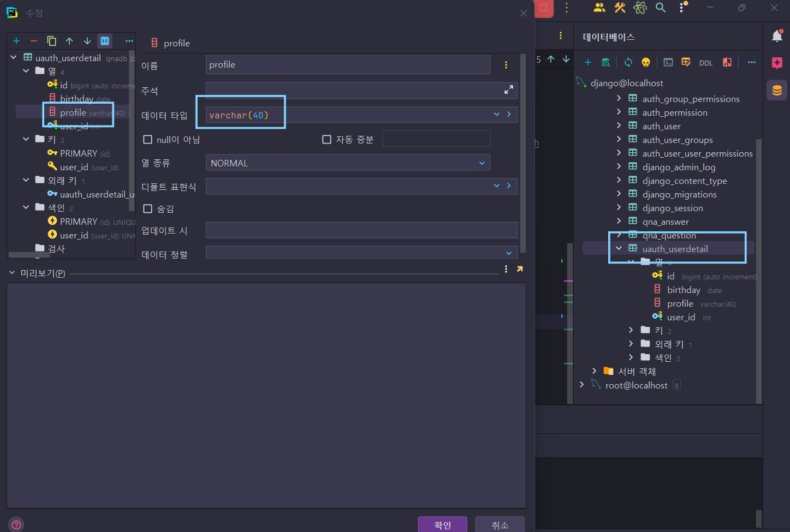Click Database panel vertical scrollbar

pyautogui.click(x=758, y=270)
